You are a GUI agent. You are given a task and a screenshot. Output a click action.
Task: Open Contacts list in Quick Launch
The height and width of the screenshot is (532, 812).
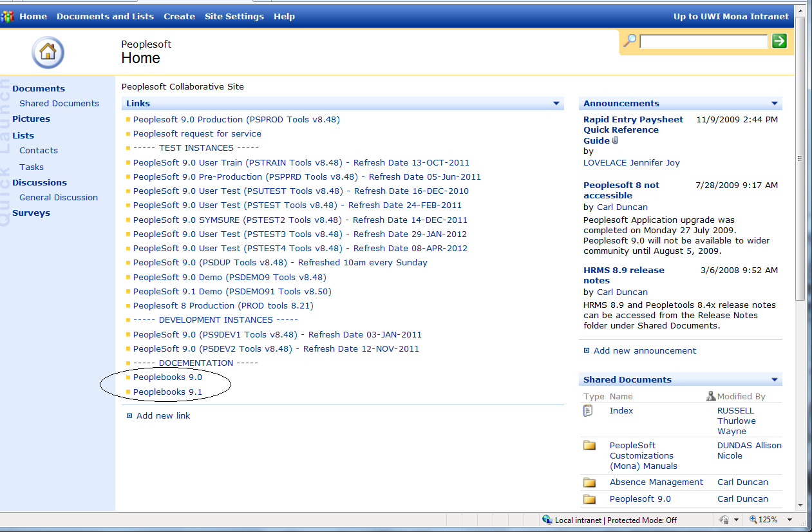(39, 151)
